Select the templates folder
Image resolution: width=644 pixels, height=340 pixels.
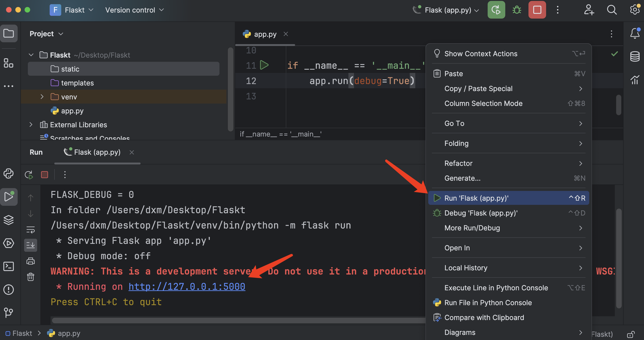click(x=123, y=83)
